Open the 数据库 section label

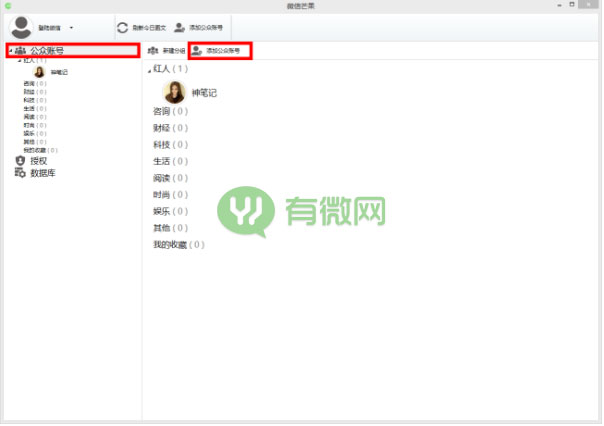pos(43,173)
